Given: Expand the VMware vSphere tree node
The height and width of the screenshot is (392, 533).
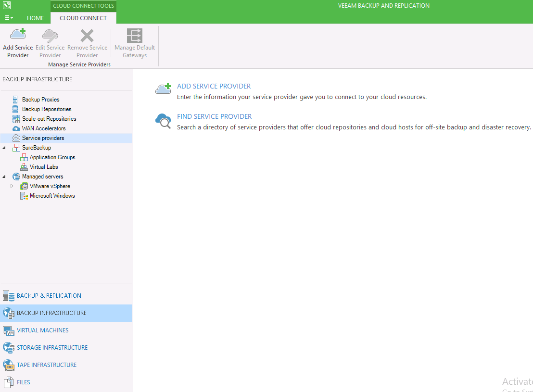Looking at the screenshot, I should (x=12, y=186).
